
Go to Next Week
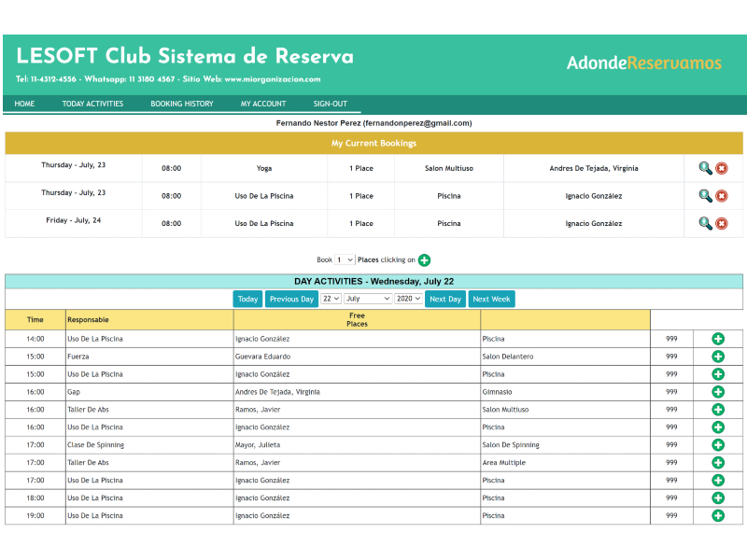pyautogui.click(x=491, y=299)
